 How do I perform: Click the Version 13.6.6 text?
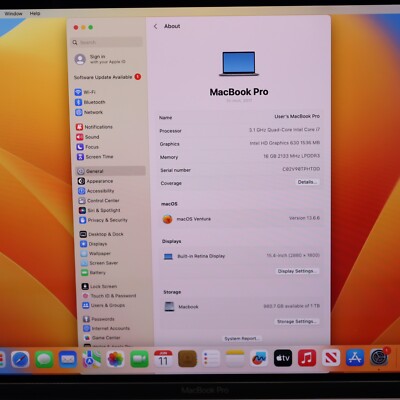304,218
